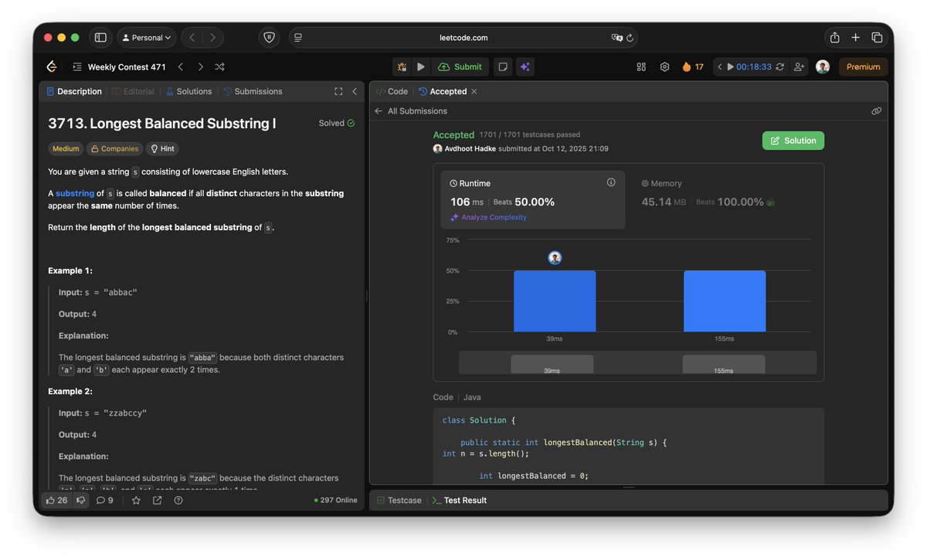Open the streak flame counter 17
Viewport: 927px width, 560px height.
[693, 67]
